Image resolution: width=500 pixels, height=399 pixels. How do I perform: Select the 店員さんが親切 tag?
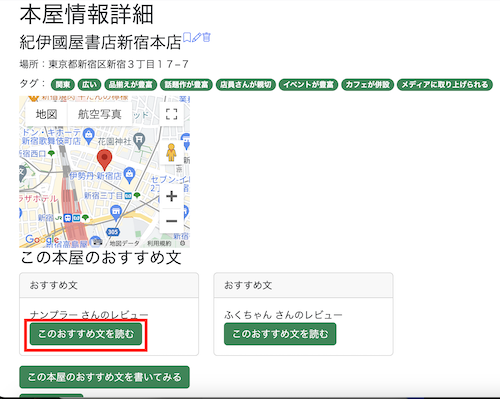(246, 85)
